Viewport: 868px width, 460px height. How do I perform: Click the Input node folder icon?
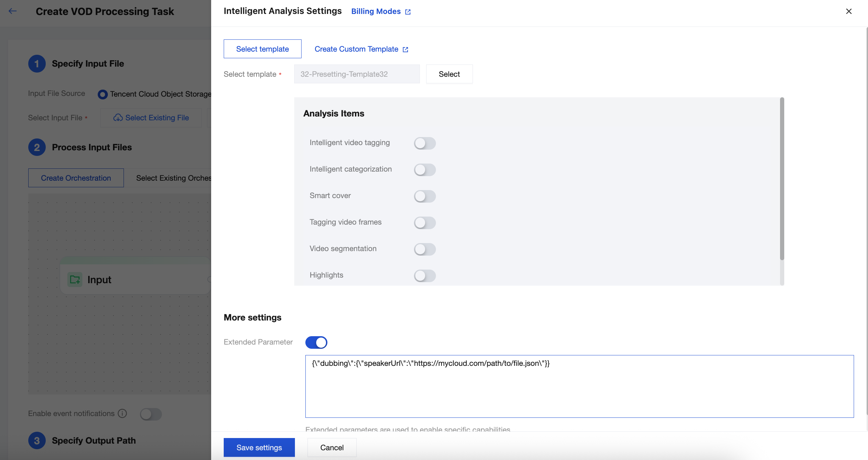(75, 280)
